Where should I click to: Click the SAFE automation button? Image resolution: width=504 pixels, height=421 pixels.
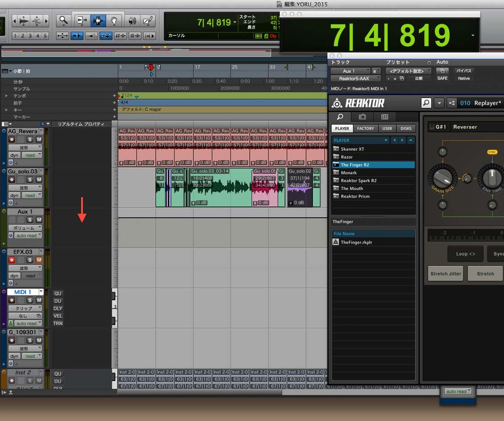coord(442,78)
